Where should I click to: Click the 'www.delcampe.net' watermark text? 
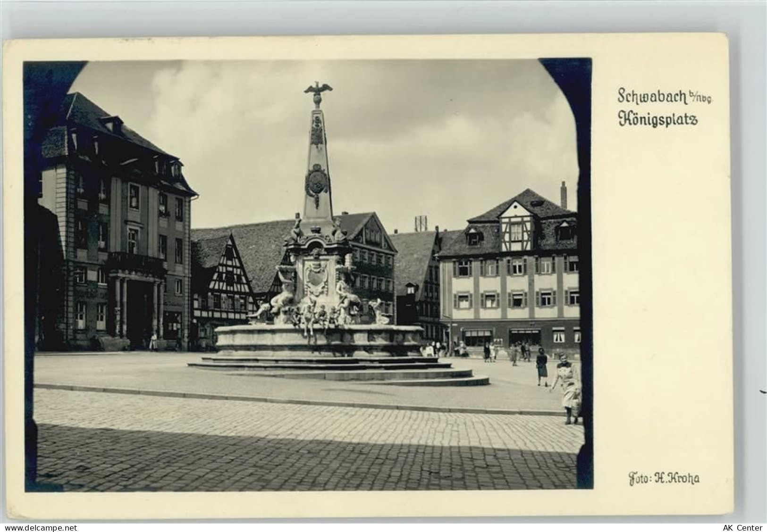click(x=39, y=527)
